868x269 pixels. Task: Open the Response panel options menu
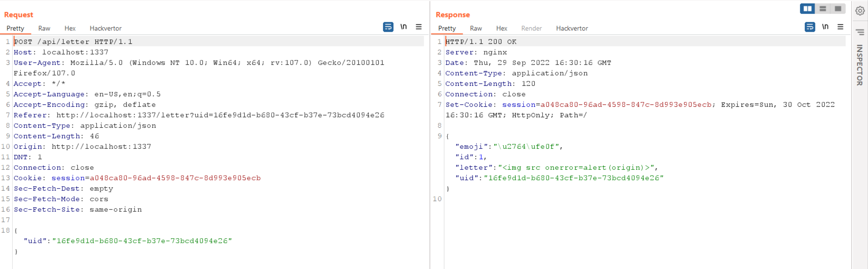click(x=840, y=27)
